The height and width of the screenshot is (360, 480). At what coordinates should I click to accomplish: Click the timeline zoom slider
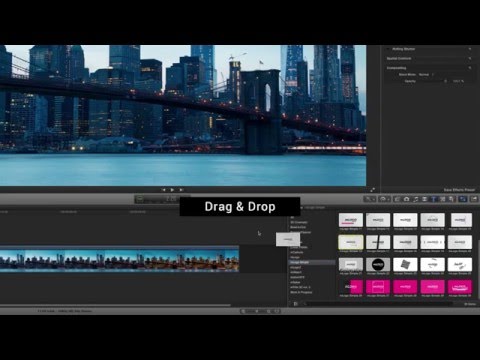click(x=257, y=311)
